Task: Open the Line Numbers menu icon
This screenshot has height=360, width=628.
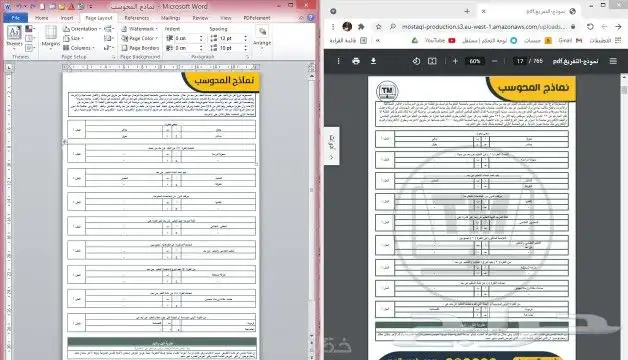Action: 108,38
